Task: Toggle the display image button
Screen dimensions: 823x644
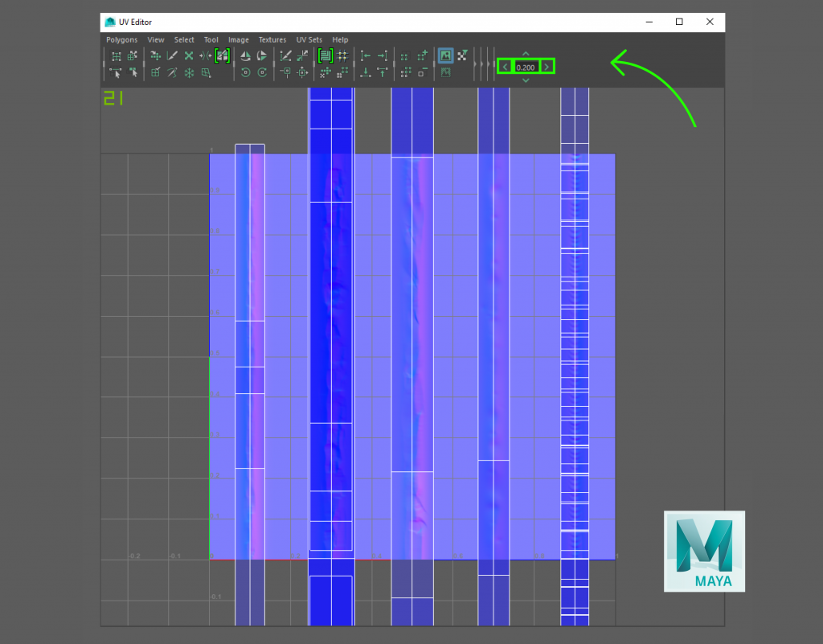Action: click(445, 55)
